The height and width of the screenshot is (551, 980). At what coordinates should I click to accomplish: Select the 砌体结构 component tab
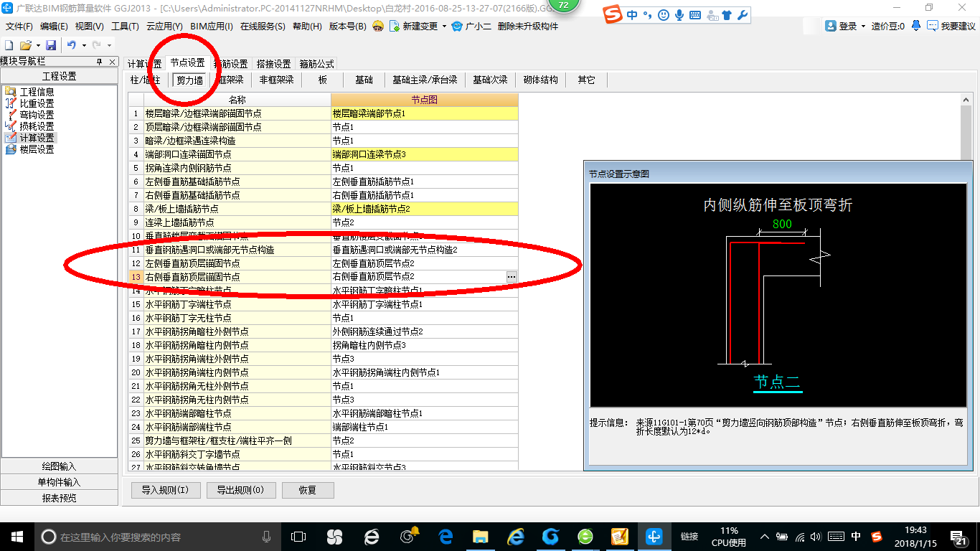tap(540, 80)
